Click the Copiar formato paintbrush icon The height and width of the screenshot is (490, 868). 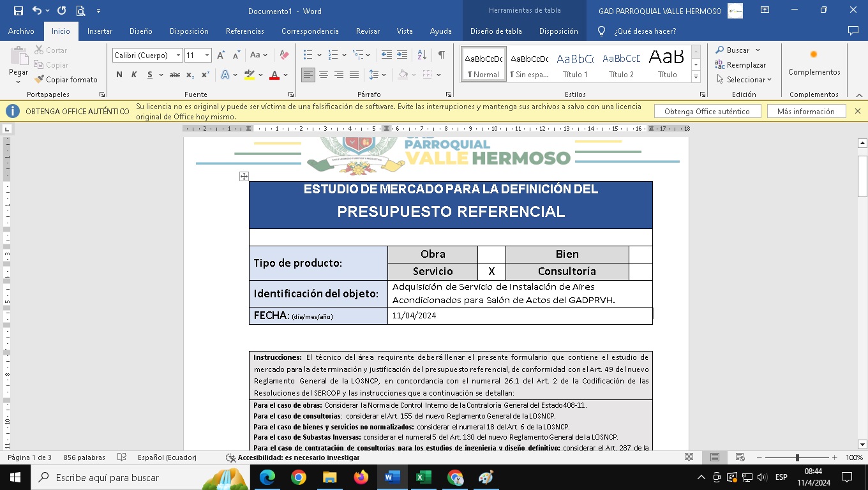pyautogui.click(x=40, y=80)
